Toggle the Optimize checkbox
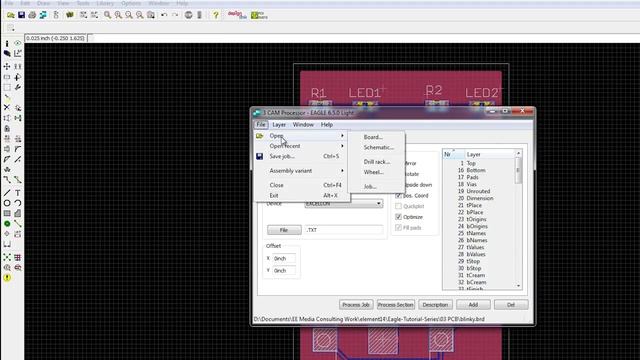Viewport: 640px width, 360px height. point(398,217)
